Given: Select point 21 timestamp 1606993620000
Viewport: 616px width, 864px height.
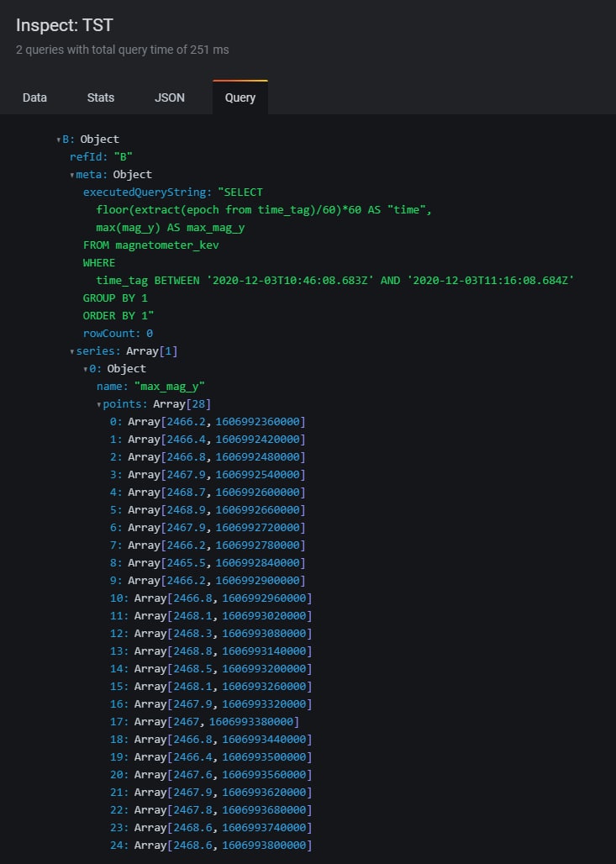Looking at the screenshot, I should [x=265, y=792].
